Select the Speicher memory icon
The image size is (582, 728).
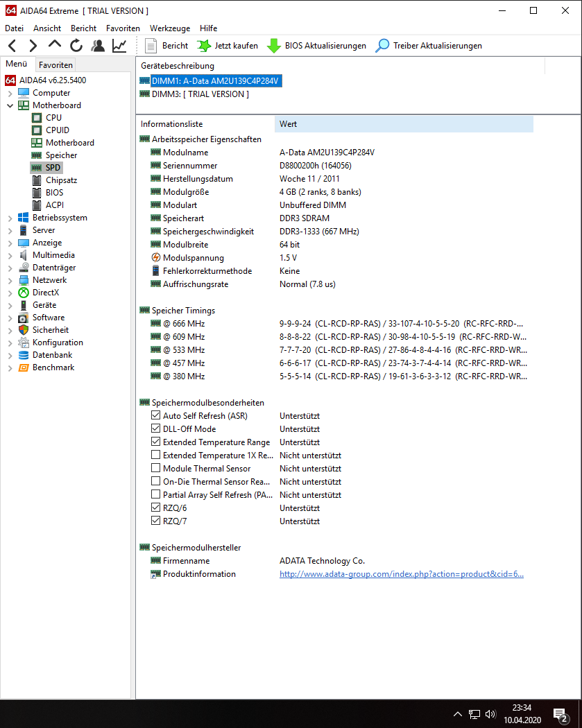coord(37,155)
